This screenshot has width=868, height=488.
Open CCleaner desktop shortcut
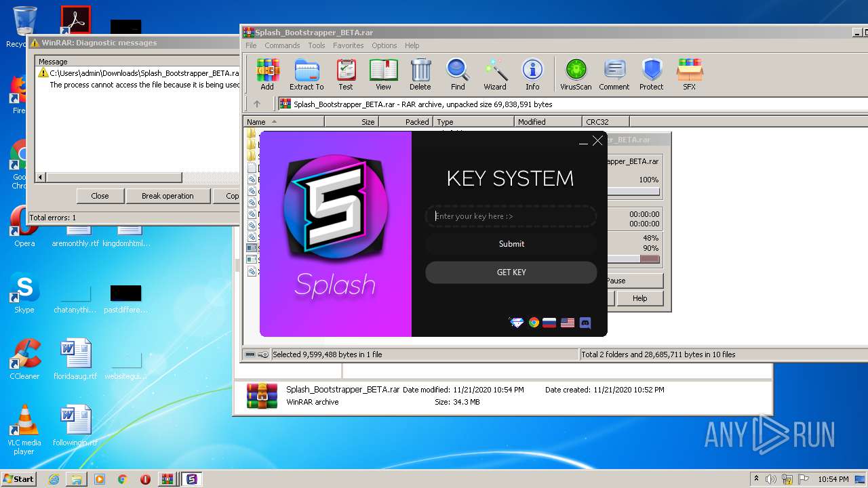(x=24, y=359)
